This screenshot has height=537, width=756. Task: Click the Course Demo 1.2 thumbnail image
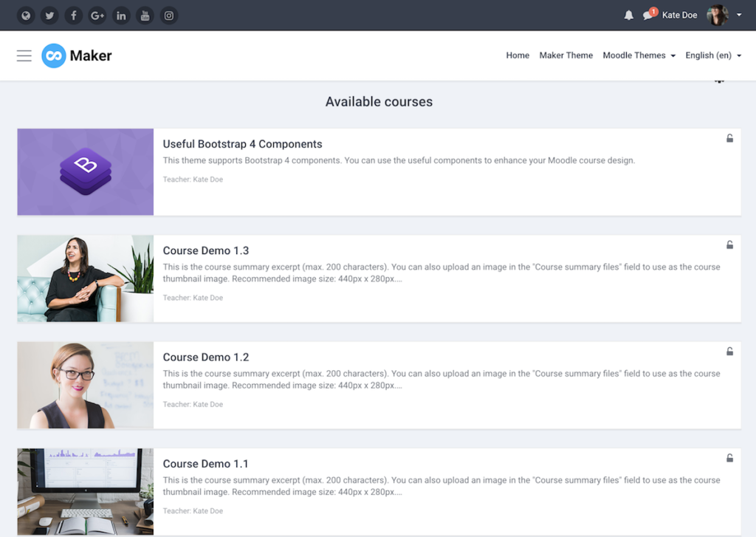86,385
